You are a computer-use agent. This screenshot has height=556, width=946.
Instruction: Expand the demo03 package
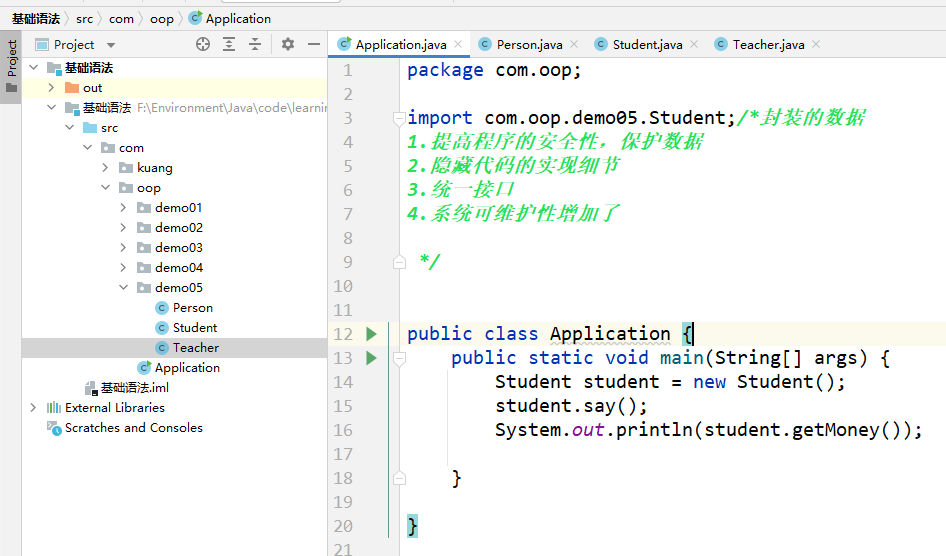pos(124,247)
